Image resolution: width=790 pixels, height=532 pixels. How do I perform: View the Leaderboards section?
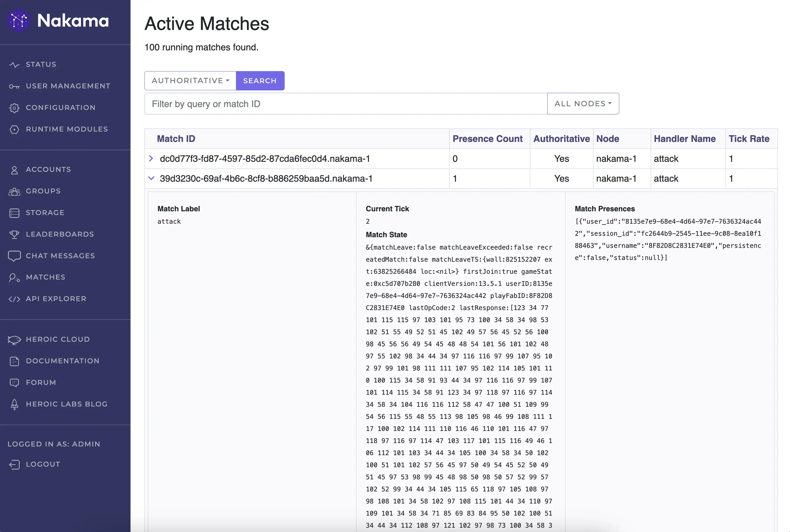point(60,234)
